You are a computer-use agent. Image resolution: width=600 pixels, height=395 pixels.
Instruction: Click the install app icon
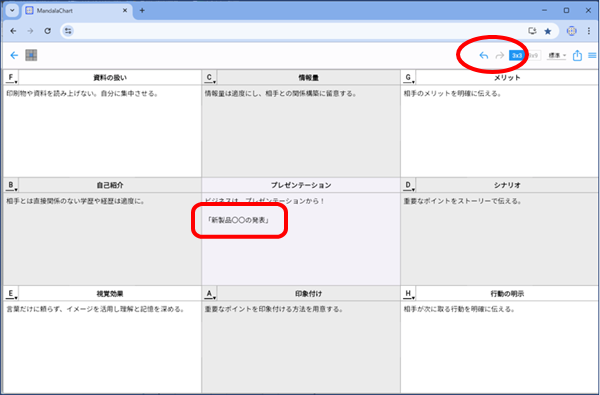click(532, 31)
